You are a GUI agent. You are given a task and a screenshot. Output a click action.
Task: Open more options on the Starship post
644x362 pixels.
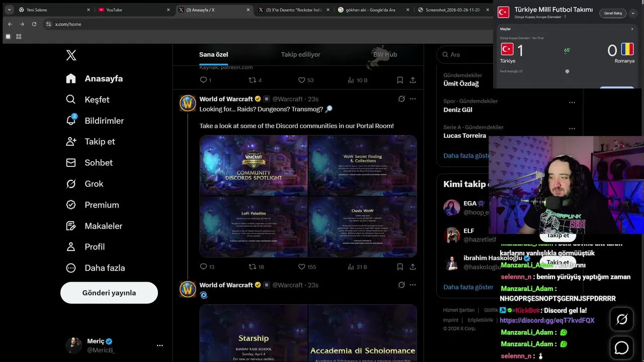tap(413, 285)
